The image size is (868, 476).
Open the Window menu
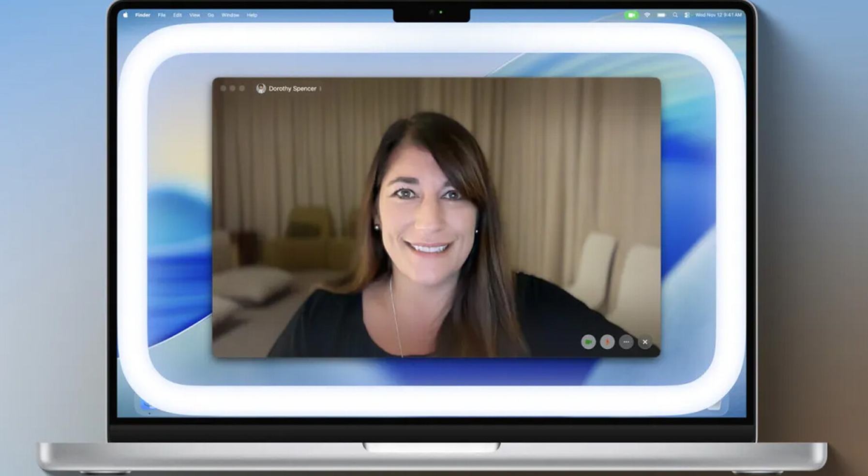(230, 15)
